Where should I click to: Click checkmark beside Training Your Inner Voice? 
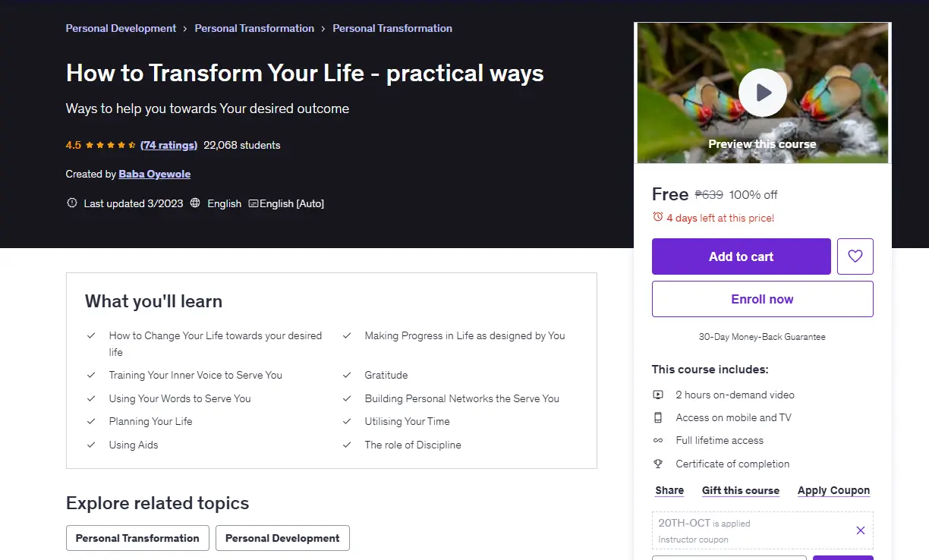coord(91,375)
